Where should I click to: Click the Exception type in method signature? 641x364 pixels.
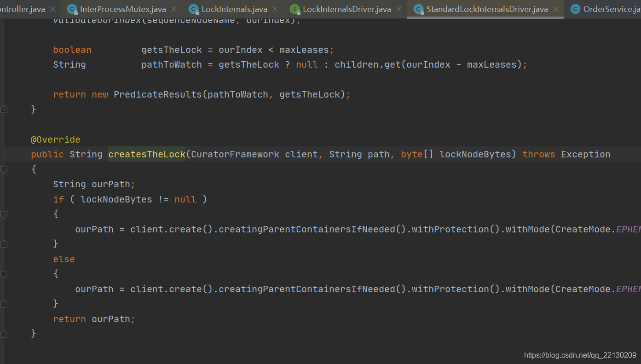tap(586, 154)
